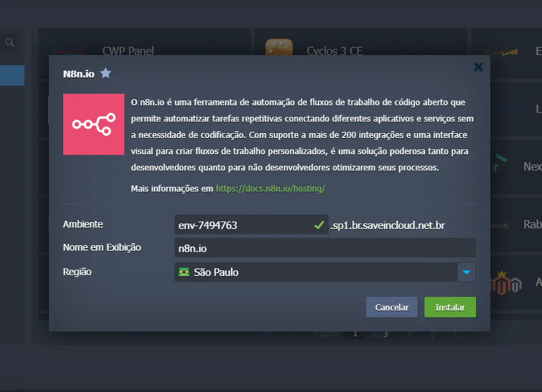Close the N8n.io install dialog
This screenshot has height=392, width=542.
(x=478, y=67)
